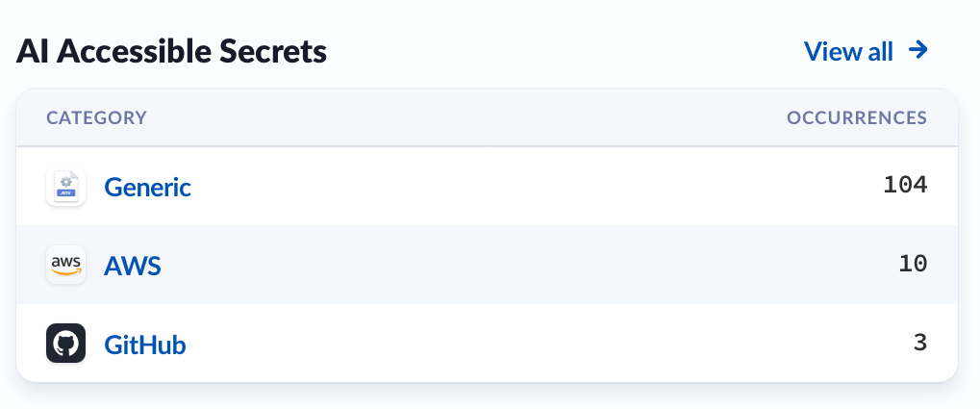Click the AWS logo icon

coord(66,265)
